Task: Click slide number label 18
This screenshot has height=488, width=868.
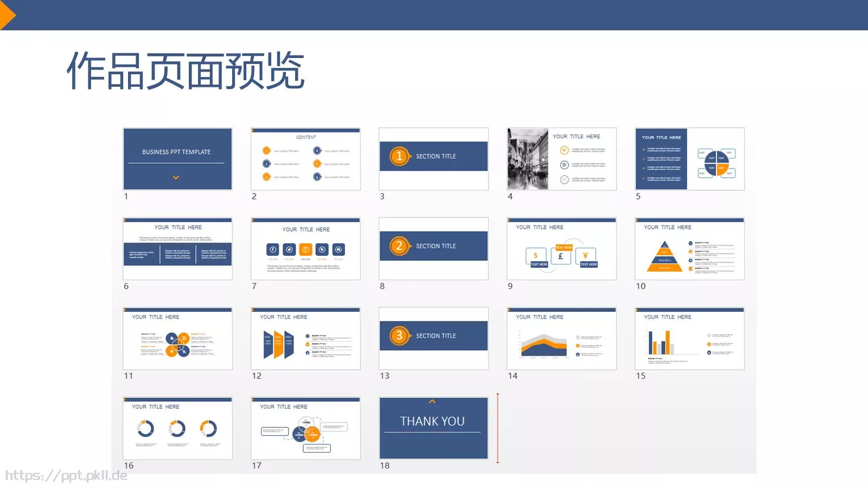Action: coord(385,465)
